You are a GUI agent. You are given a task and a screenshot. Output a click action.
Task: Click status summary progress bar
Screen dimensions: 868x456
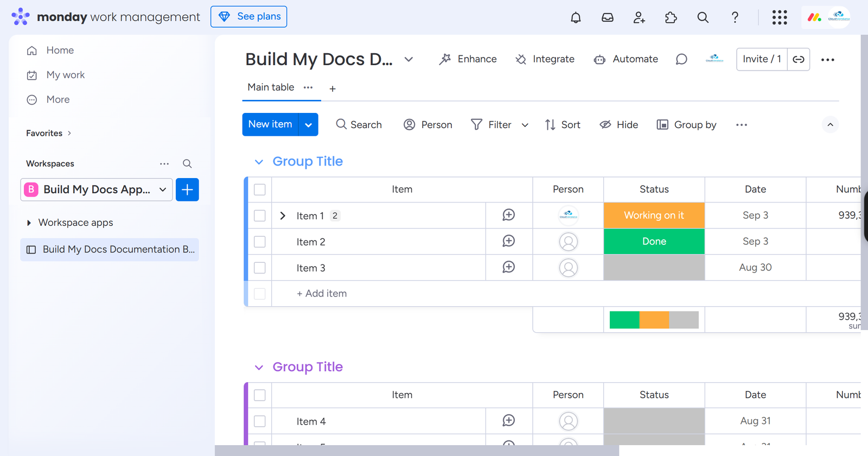(x=654, y=320)
